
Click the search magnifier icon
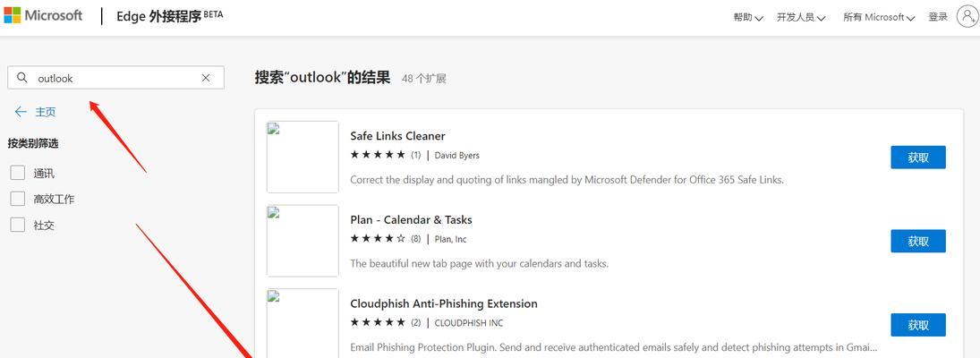[21, 78]
